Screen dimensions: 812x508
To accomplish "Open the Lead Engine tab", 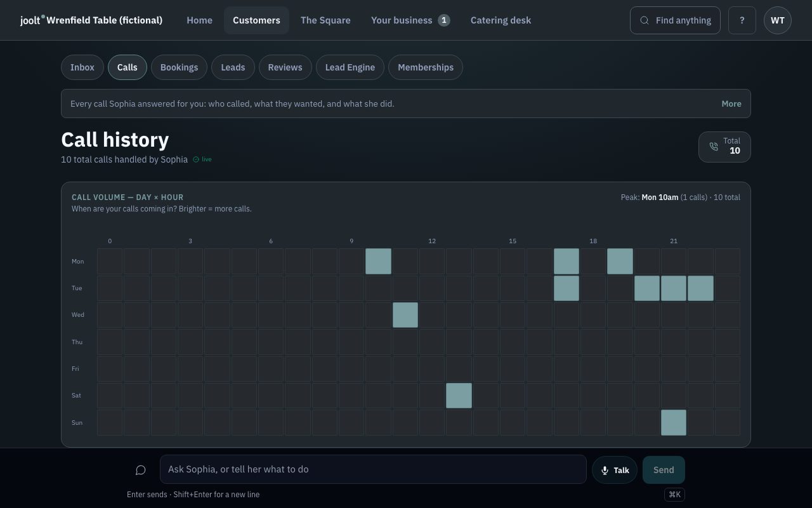I will click(350, 67).
